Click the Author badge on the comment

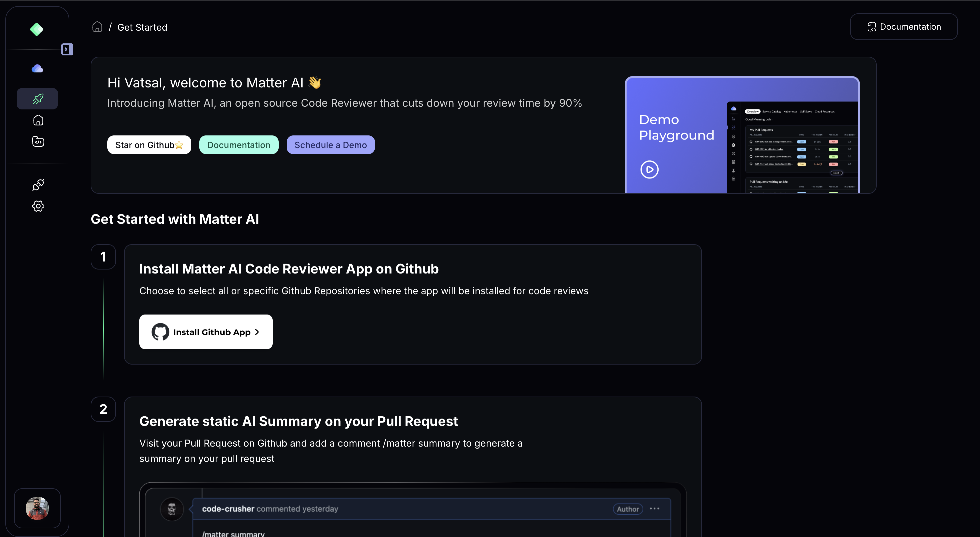(x=628, y=509)
